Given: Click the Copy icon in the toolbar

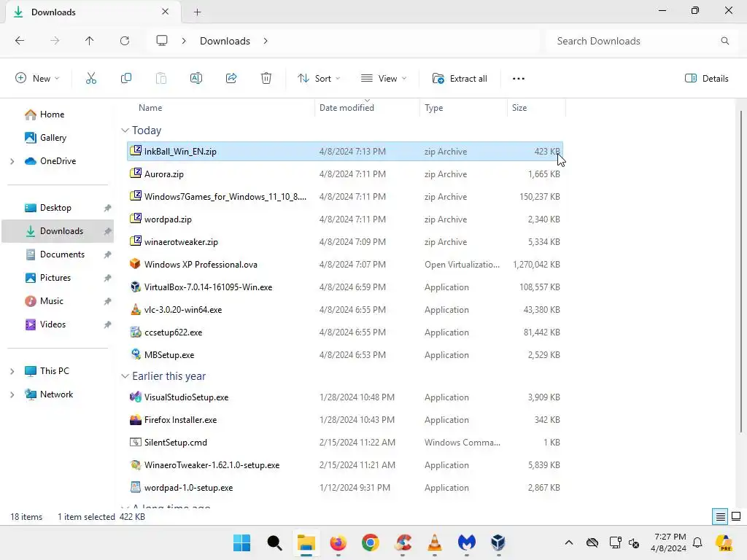Looking at the screenshot, I should click(x=125, y=79).
